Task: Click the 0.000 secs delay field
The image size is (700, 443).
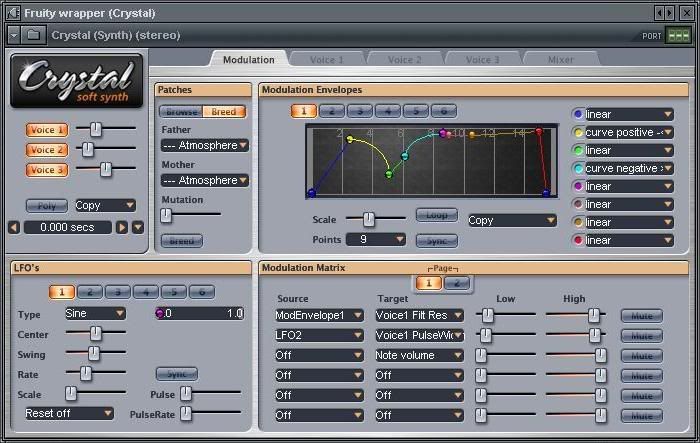Action: coord(67,227)
